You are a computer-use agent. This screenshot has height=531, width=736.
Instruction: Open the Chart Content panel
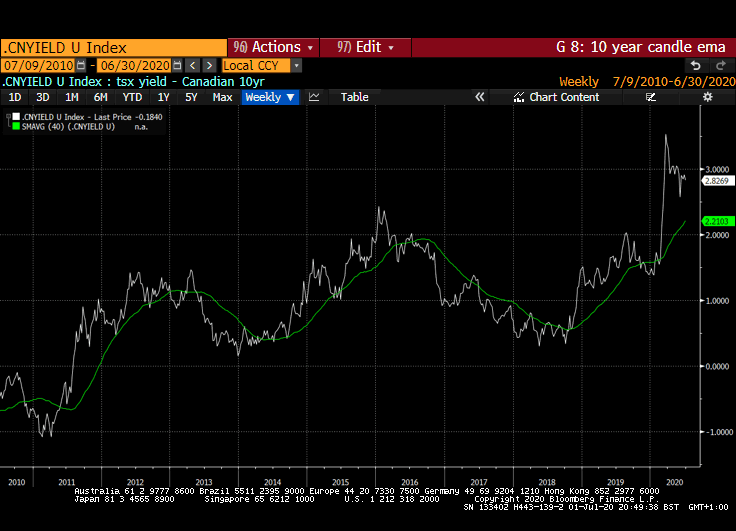(557, 97)
